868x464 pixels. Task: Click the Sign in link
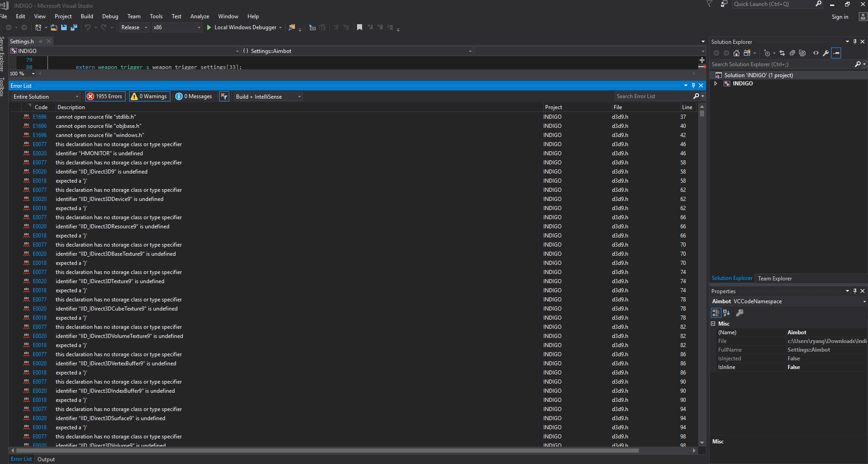pos(840,17)
